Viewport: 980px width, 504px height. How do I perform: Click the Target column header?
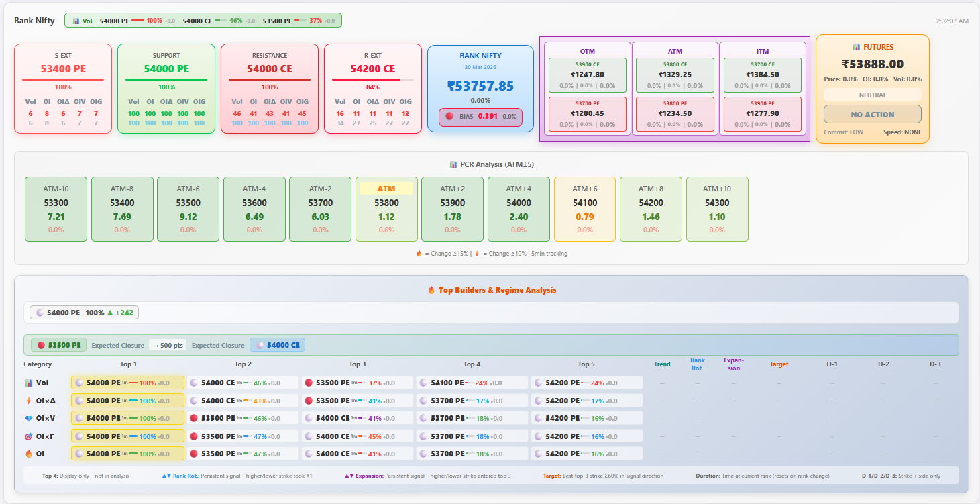(779, 364)
